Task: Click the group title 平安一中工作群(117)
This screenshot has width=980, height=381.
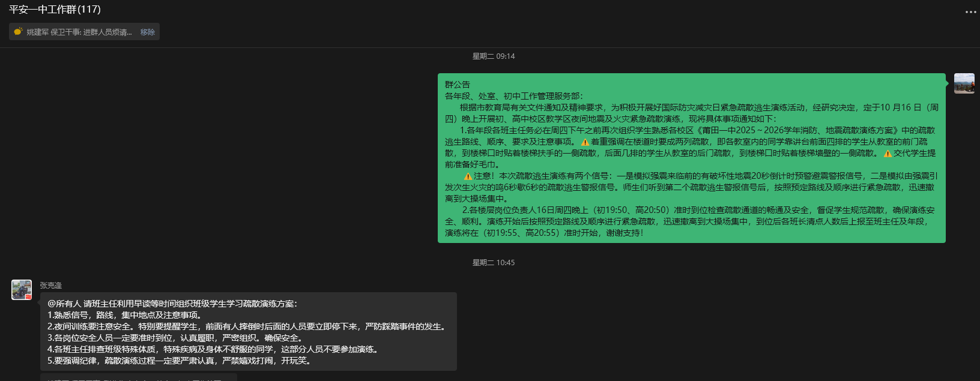Action: coord(55,10)
